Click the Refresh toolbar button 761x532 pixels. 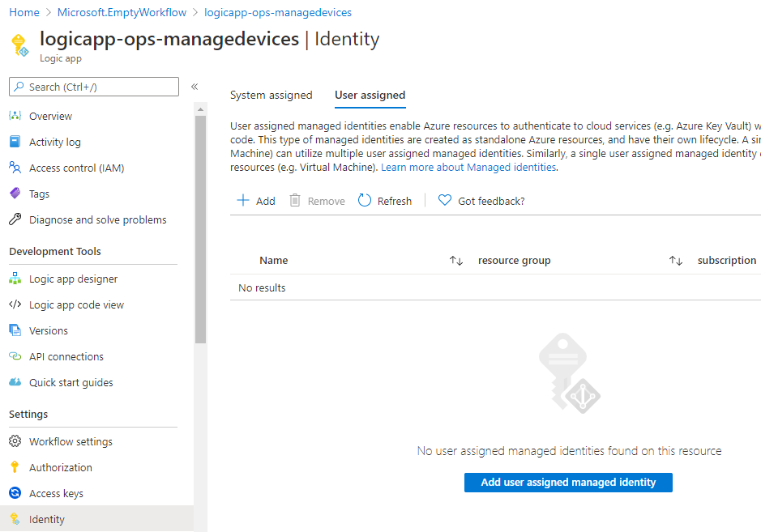point(385,201)
